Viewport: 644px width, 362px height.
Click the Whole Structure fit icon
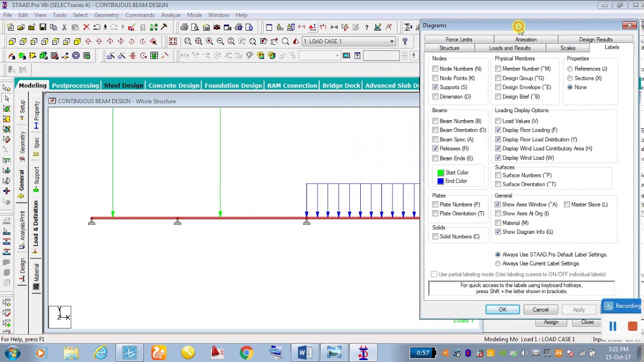[173, 41]
